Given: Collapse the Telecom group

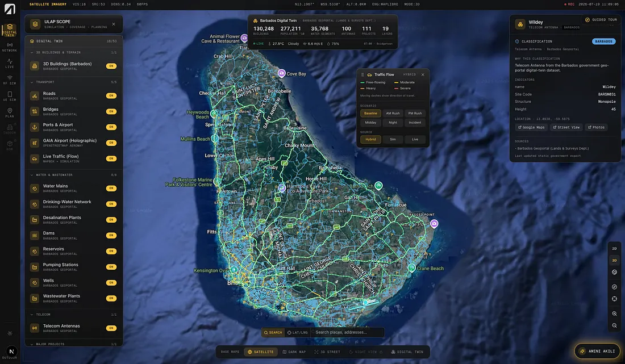Looking at the screenshot, I should (x=73, y=315).
